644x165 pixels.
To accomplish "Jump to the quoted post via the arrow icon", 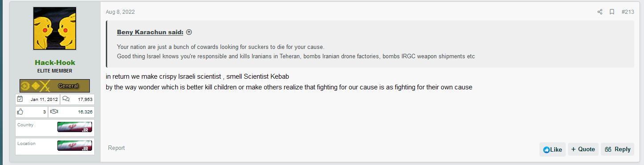I will (189, 32).
